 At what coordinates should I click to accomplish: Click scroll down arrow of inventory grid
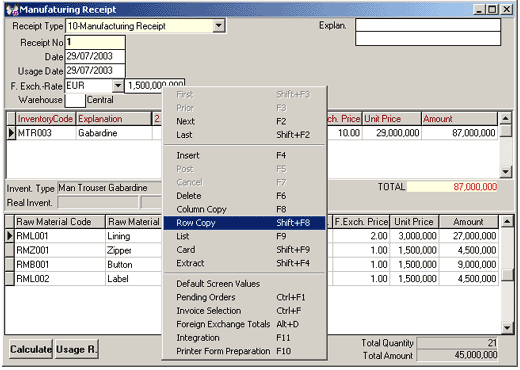tap(506, 172)
